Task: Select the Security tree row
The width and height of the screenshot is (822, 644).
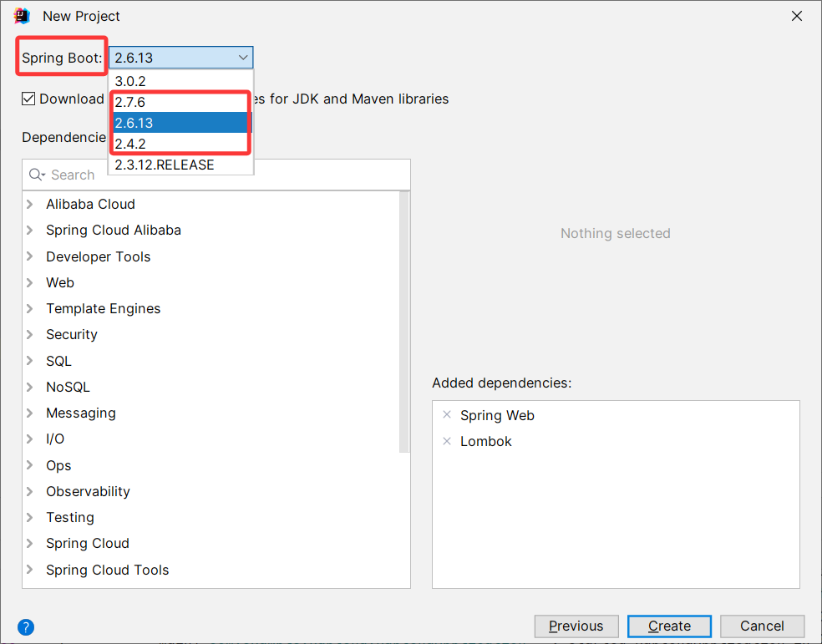Action: pyautogui.click(x=211, y=334)
